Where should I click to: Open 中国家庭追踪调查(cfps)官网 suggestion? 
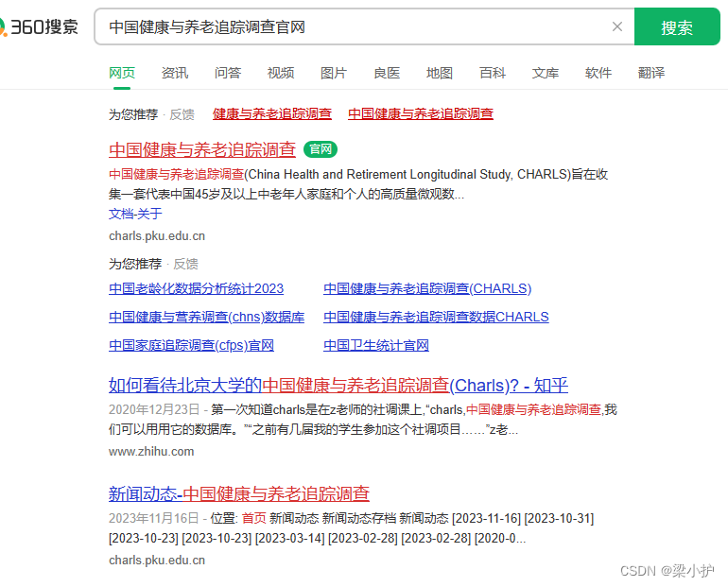(x=191, y=345)
